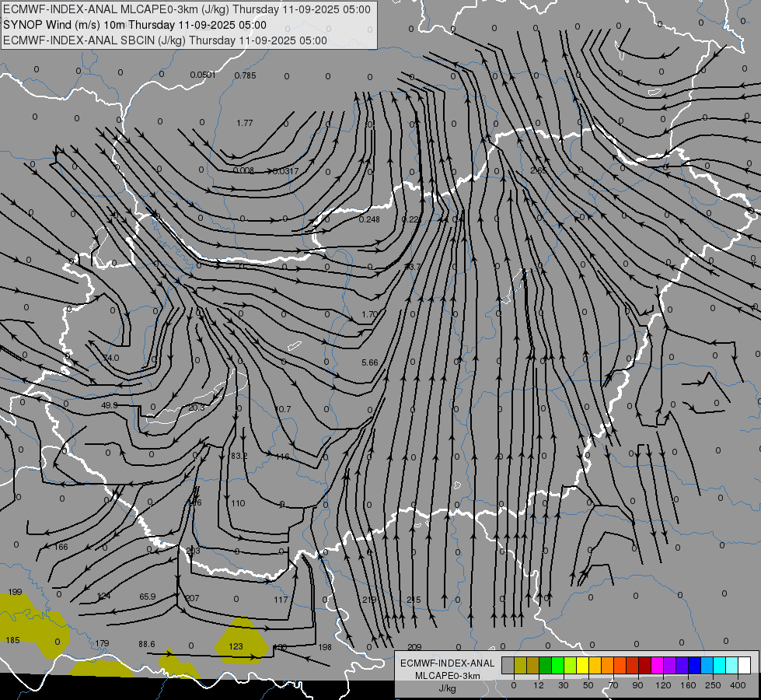Image resolution: width=761 pixels, height=700 pixels.
Task: Select the map value 1.77
Action: (245, 124)
